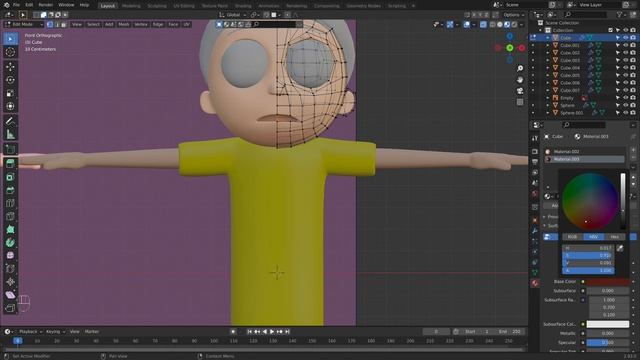Select the Extrude Region tool

coord(10,163)
